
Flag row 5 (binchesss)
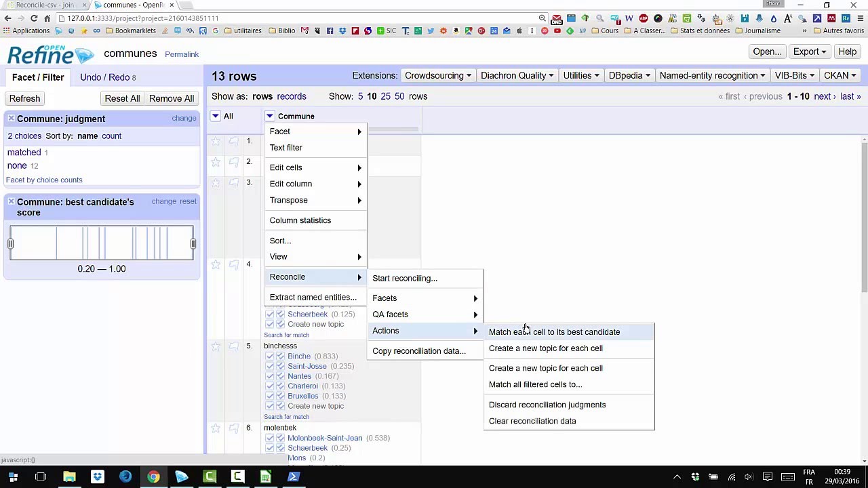coord(233,346)
